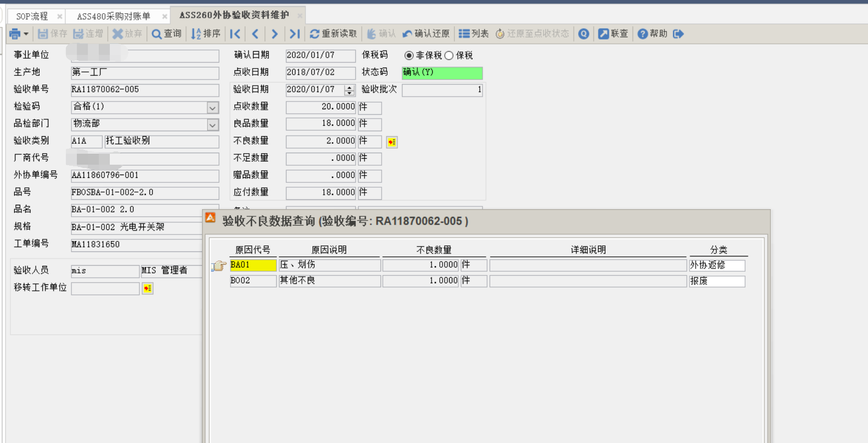Click 重新读取 reload icon
Screen dimensions: 868x443
pos(315,34)
